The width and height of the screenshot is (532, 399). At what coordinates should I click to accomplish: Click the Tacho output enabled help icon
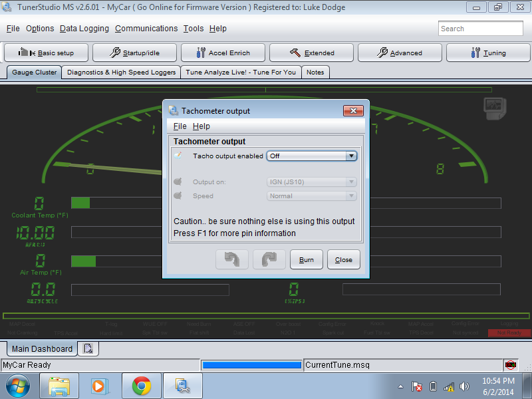[x=178, y=156]
